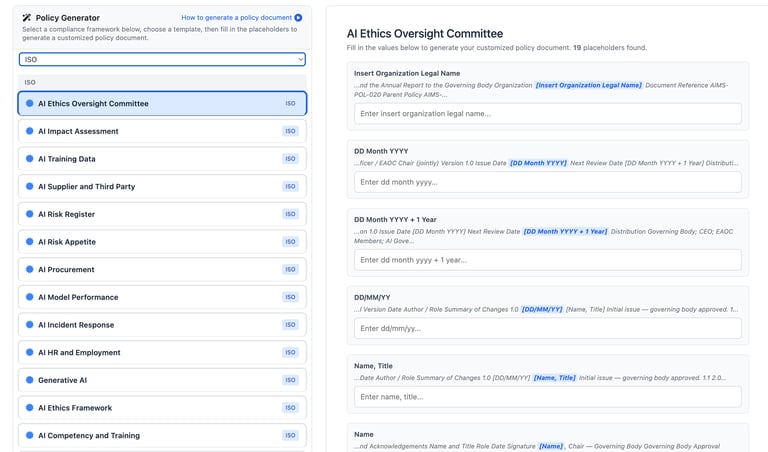This screenshot has width=768, height=452.
Task: Click the blue dot icon next to AI Risk Register
Action: click(29, 214)
